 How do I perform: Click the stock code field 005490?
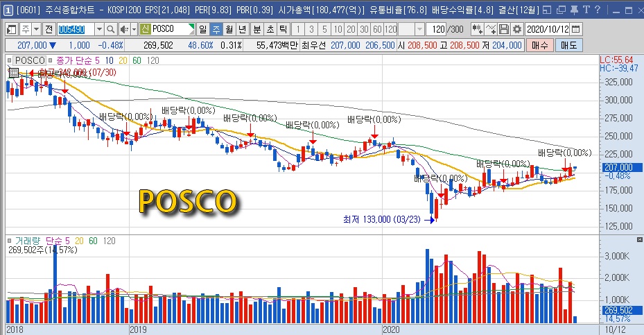(76, 29)
